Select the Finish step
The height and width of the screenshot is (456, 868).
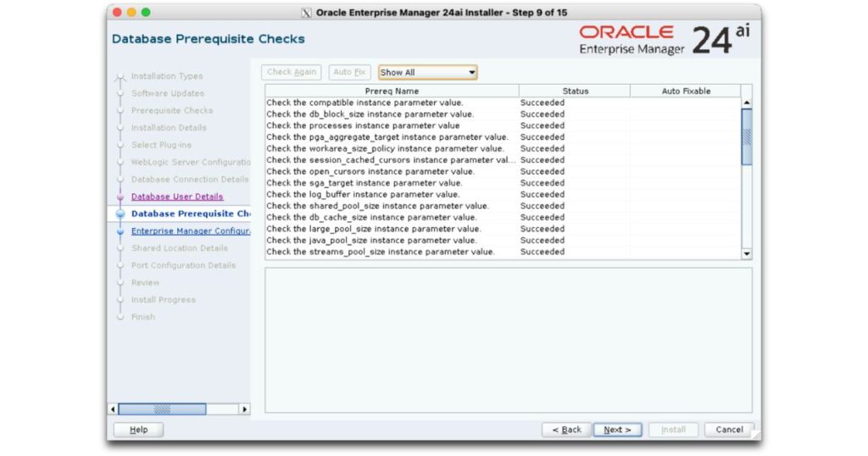point(142,316)
